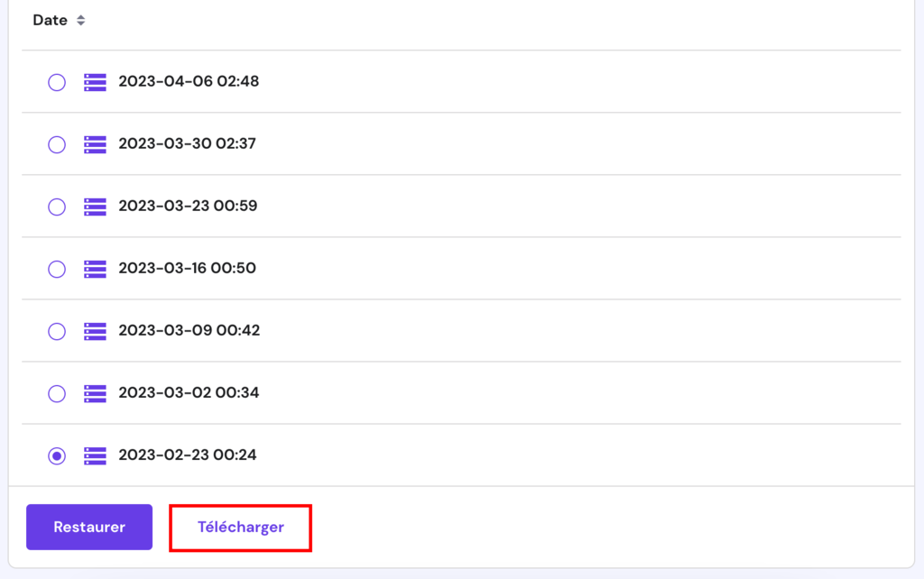Image resolution: width=924 pixels, height=579 pixels.
Task: Select the radio button for 2023-04-06 02:48
Action: pos(57,81)
